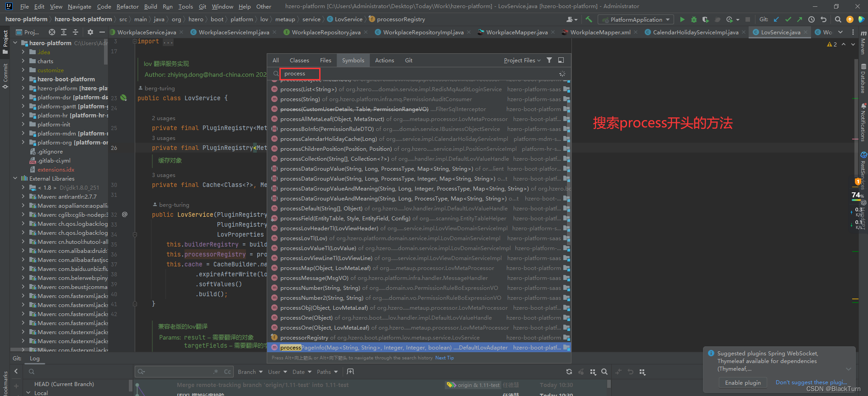This screenshot has width=868, height=396.
Task: Open the Commit tool window
Action: point(5,76)
